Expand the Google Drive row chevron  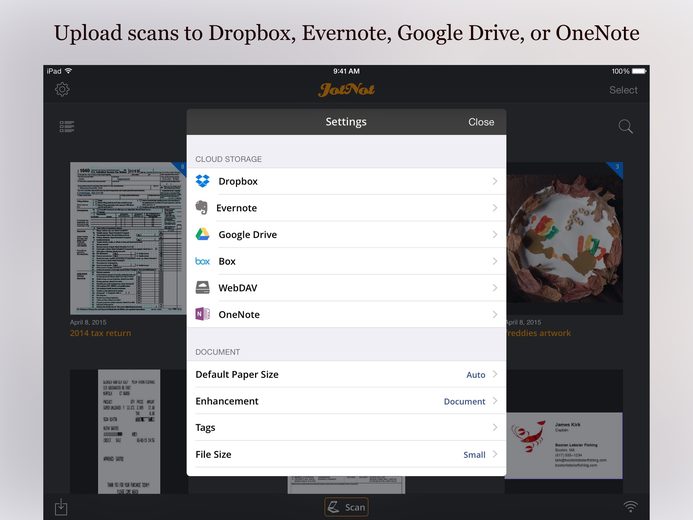pos(495,234)
